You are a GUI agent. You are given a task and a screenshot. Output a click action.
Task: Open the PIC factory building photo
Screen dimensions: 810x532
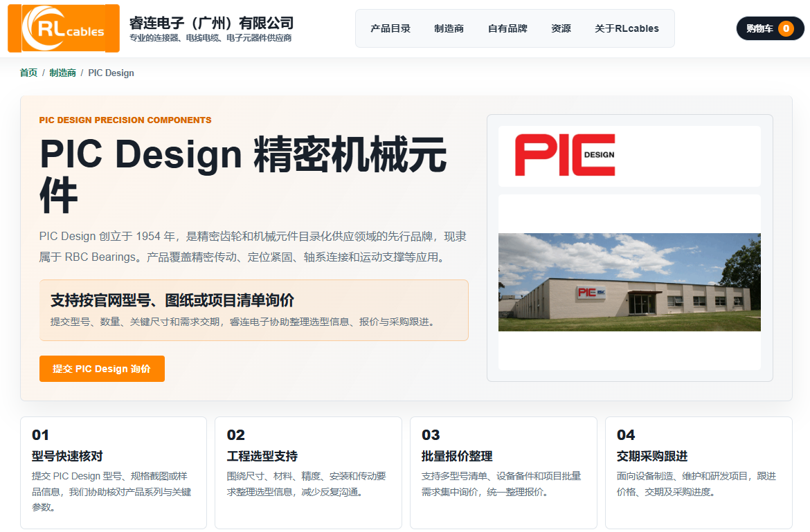pyautogui.click(x=629, y=282)
